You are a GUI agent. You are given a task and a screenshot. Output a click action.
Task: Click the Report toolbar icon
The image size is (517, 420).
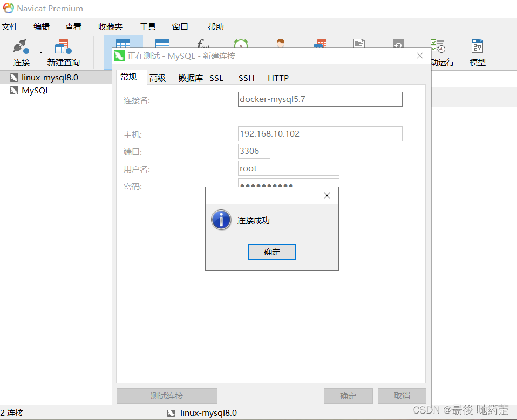point(359,43)
